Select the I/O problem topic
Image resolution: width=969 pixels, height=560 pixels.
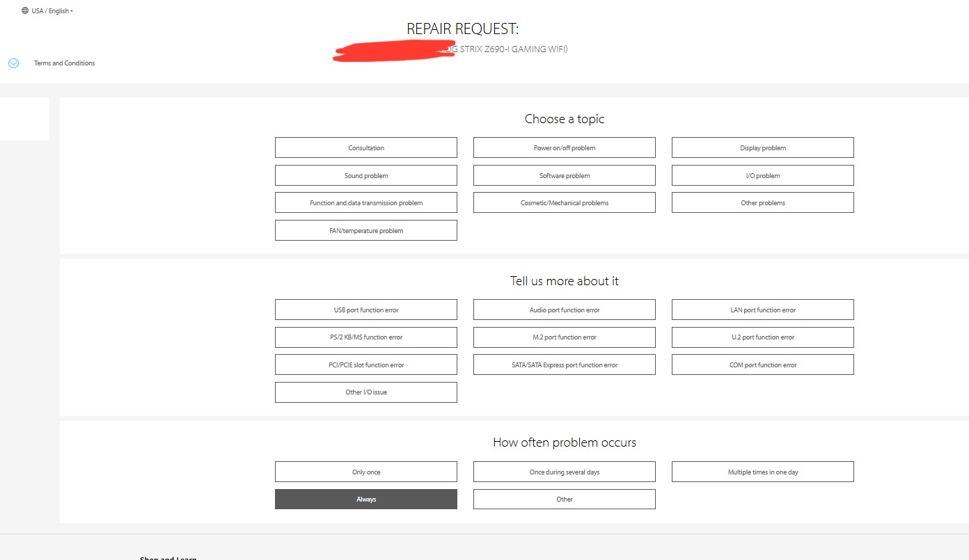(763, 175)
